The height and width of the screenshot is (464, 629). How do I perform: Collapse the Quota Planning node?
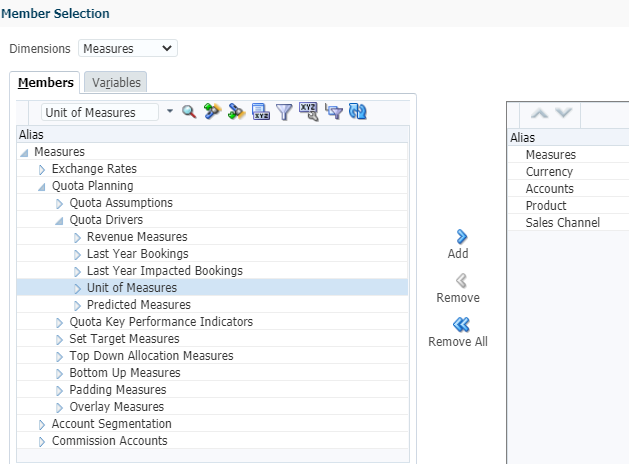coord(42,187)
